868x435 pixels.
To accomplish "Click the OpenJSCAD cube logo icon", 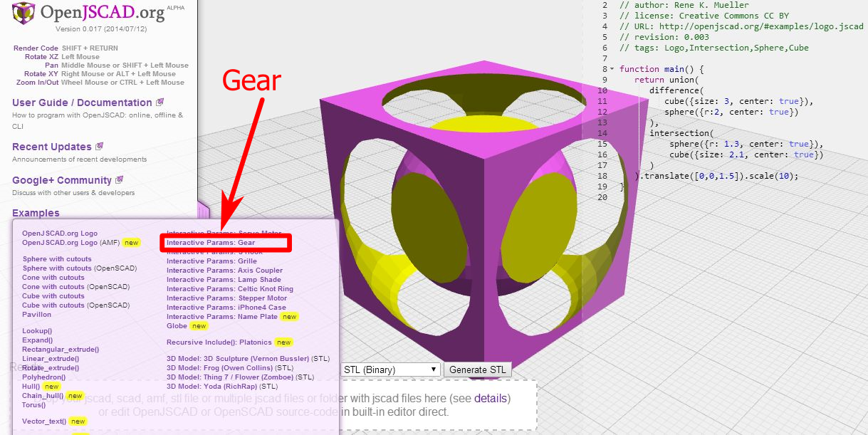I will tap(25, 13).
